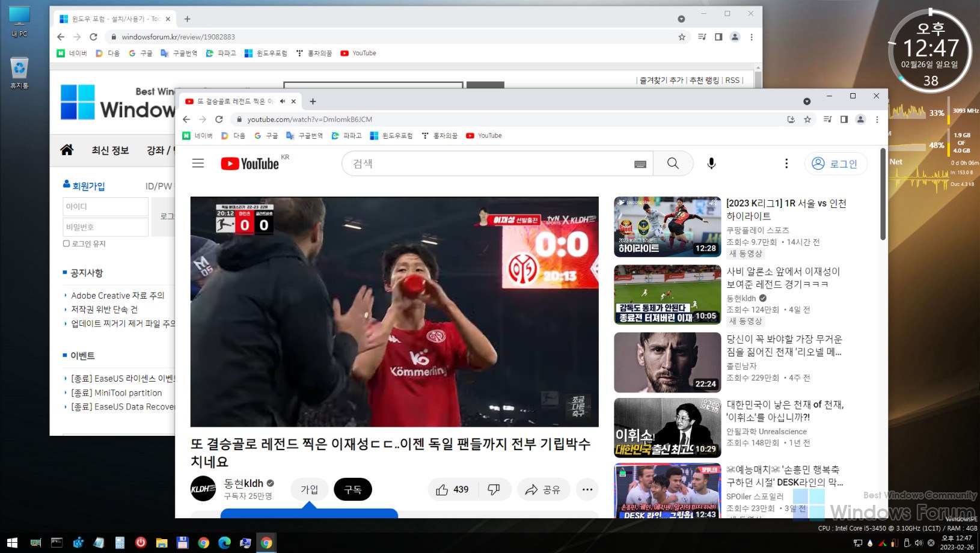Open the volume icon in system tray
This screenshot has width=980, height=553.
click(x=918, y=543)
